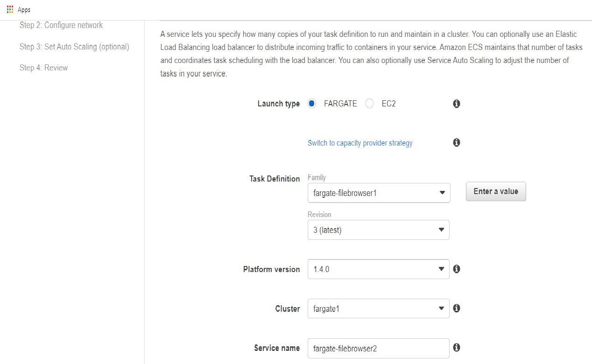Go to Step 2: Configure network
The height and width of the screenshot is (364, 592).
(61, 25)
